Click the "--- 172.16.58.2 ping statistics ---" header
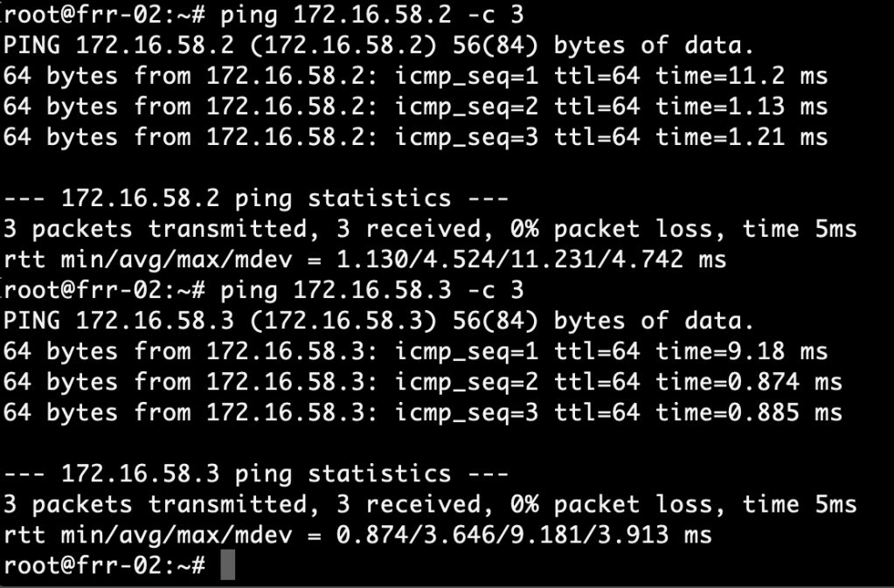Screen dimensions: 894x588 [x=256, y=198]
